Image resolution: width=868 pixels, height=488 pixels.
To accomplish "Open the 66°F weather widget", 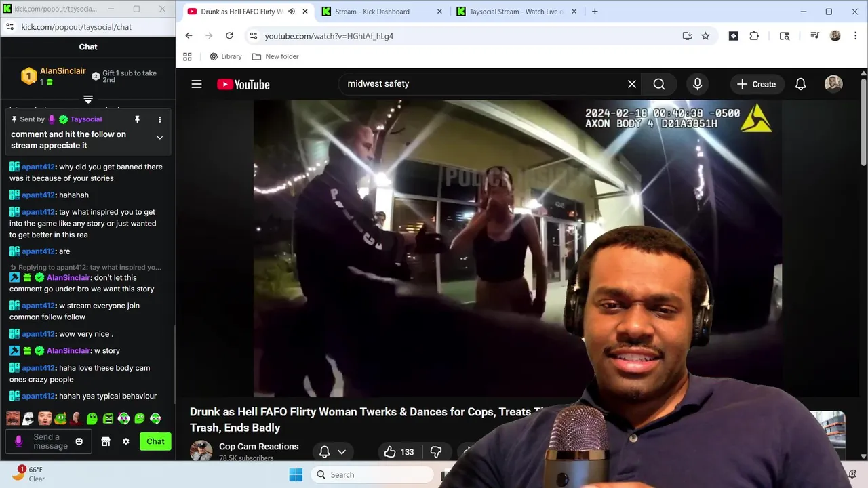I will 28,474.
